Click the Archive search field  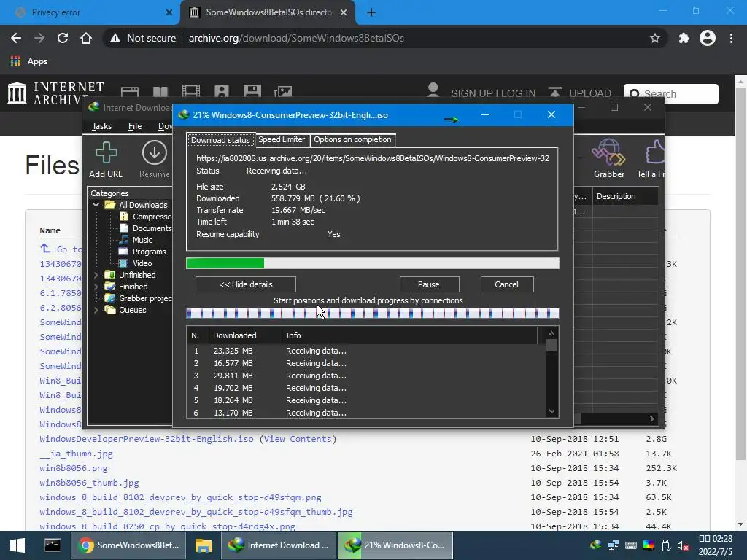pyautogui.click(x=671, y=94)
